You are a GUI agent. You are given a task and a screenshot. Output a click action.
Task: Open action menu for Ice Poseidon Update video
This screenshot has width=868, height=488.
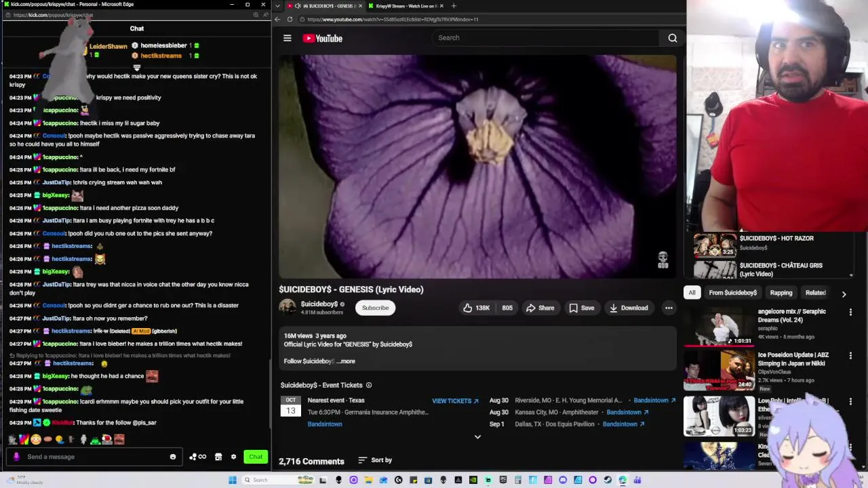(850, 356)
